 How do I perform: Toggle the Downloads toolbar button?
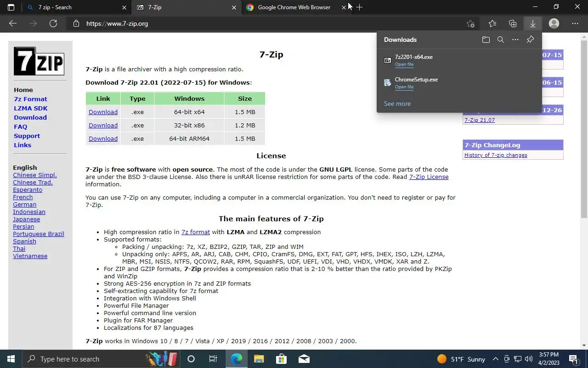click(533, 23)
